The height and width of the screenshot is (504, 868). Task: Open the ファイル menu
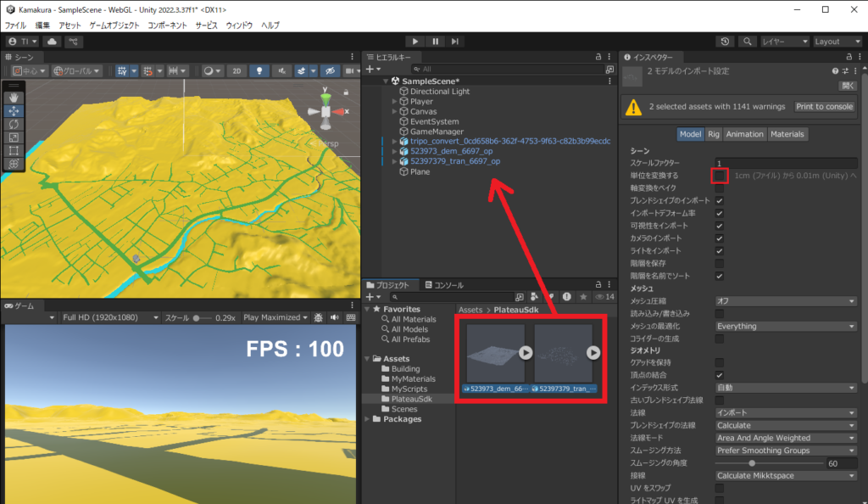(x=15, y=25)
